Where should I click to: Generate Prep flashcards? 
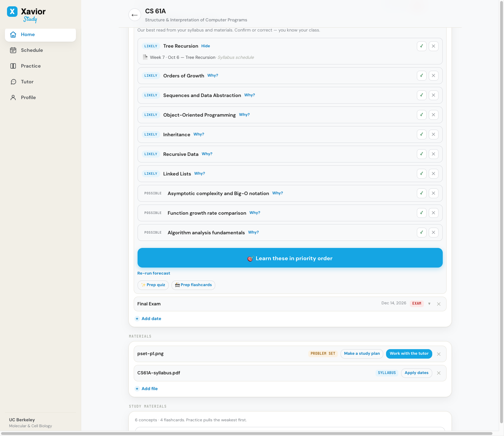[x=193, y=285]
